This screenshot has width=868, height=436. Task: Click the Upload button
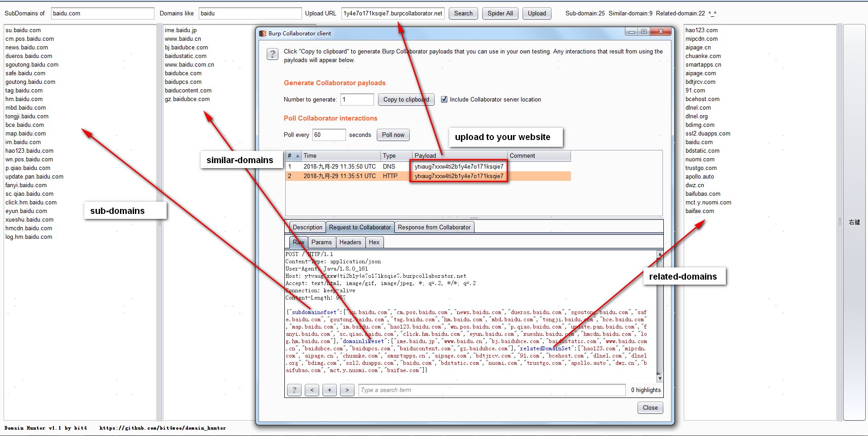pyautogui.click(x=537, y=13)
